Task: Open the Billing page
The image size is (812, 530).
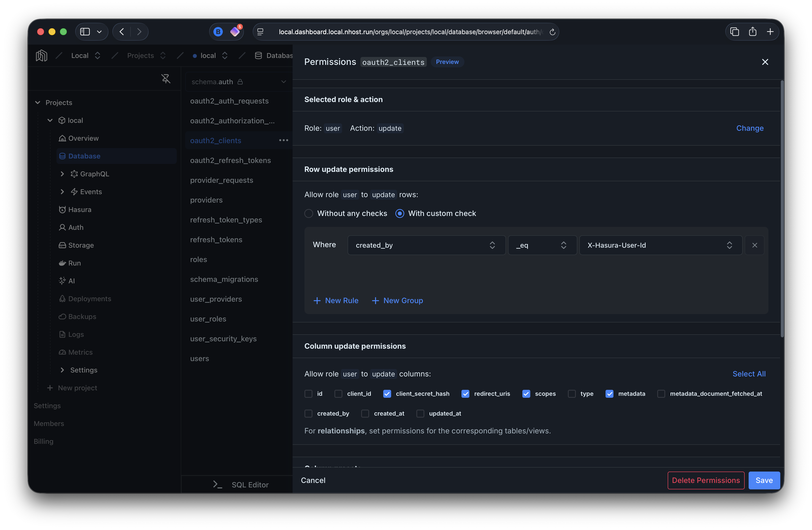Action: (x=44, y=441)
